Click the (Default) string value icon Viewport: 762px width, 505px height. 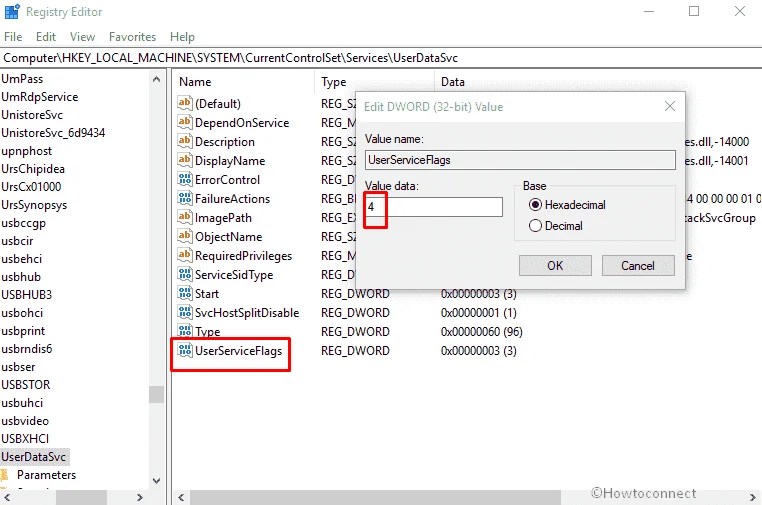[185, 103]
